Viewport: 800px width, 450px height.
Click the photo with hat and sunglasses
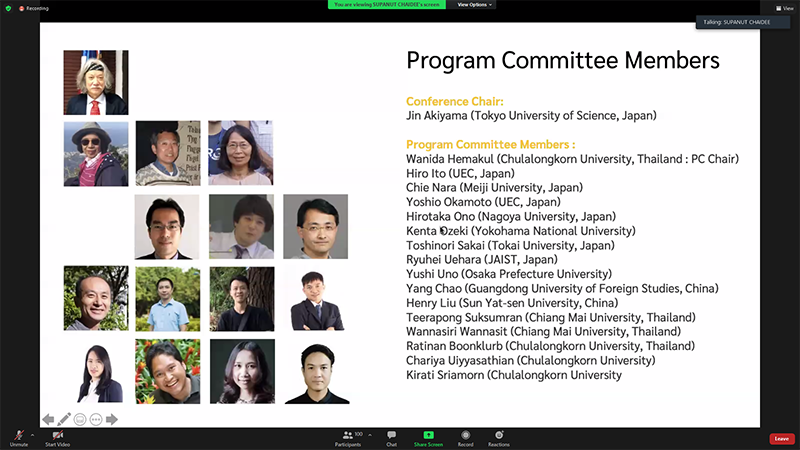coord(96,154)
